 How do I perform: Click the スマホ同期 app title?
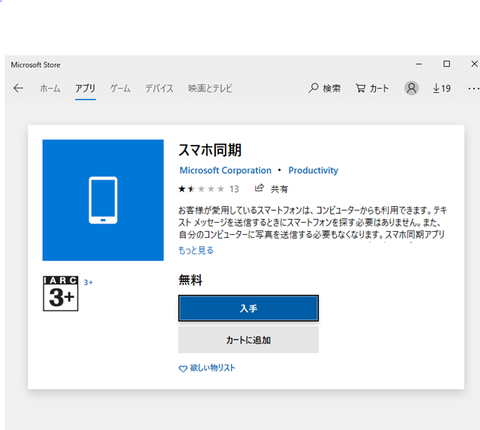pyautogui.click(x=210, y=150)
